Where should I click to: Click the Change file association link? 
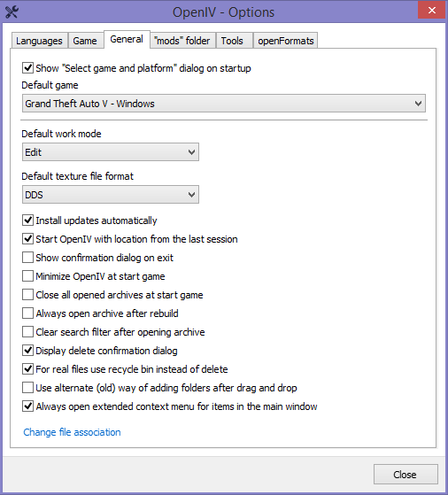[72, 432]
